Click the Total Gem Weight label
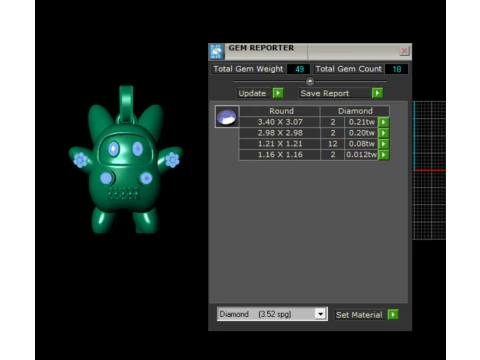Image resolution: width=480 pixels, height=360 pixels. [248, 69]
